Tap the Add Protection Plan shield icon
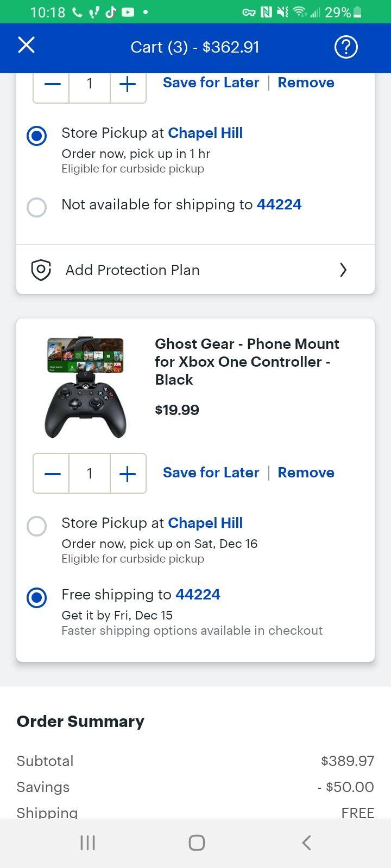The width and height of the screenshot is (391, 868). pos(41,270)
